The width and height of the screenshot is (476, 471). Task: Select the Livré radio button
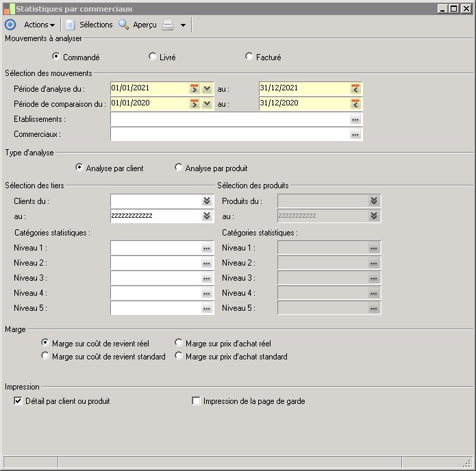click(x=153, y=57)
